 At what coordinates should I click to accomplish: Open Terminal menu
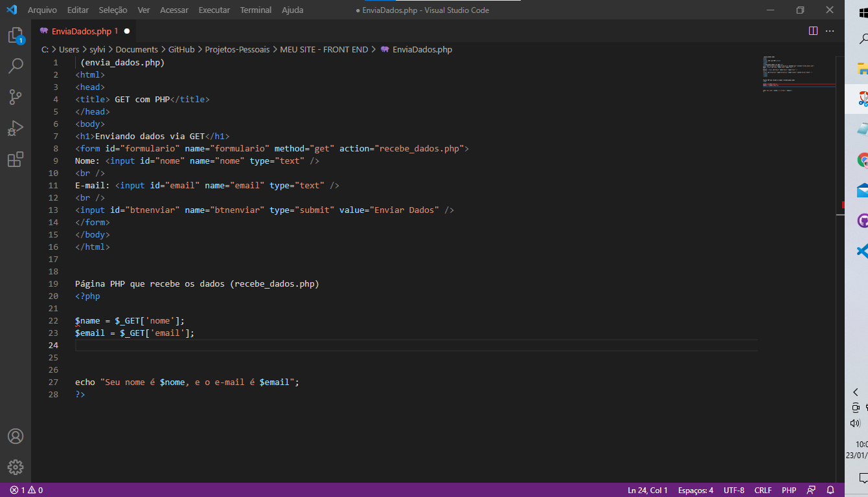coord(256,10)
